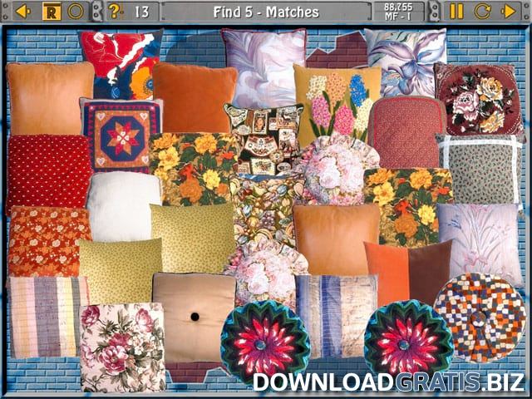Select the two-tone orange and brown pillow
The image size is (532, 399).
(x=407, y=273)
